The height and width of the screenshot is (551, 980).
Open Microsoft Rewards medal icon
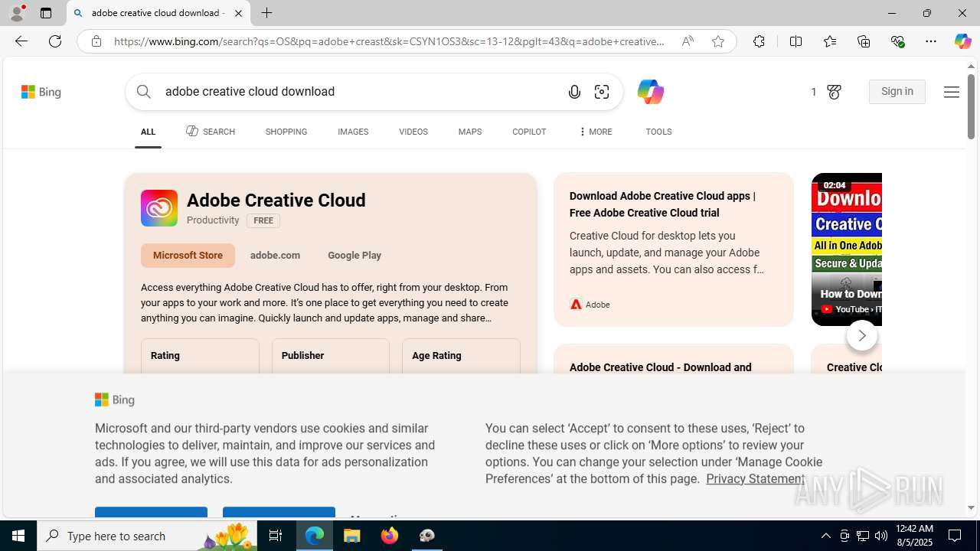click(x=834, y=92)
